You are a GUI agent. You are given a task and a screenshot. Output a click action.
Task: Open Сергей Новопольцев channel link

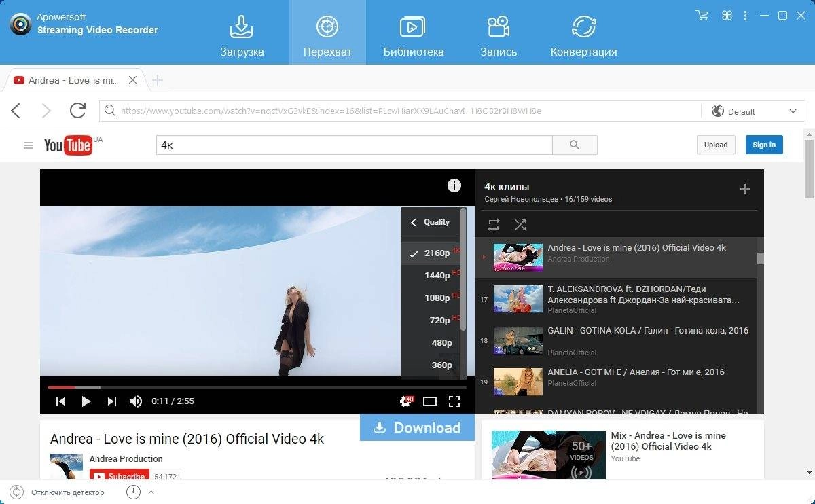(522, 200)
